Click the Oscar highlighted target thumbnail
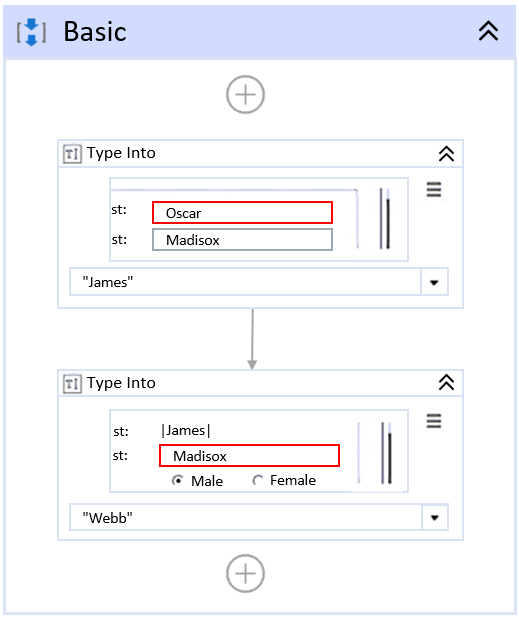 pyautogui.click(x=242, y=213)
